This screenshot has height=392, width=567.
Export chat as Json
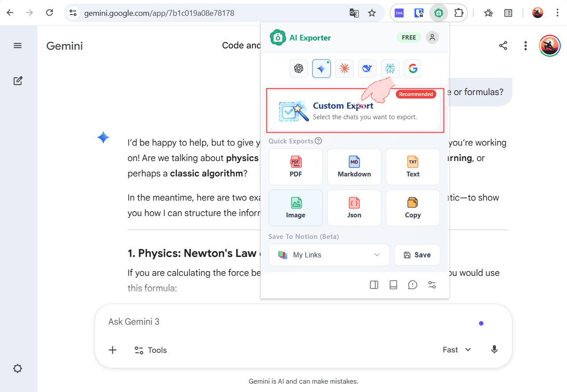[354, 208]
